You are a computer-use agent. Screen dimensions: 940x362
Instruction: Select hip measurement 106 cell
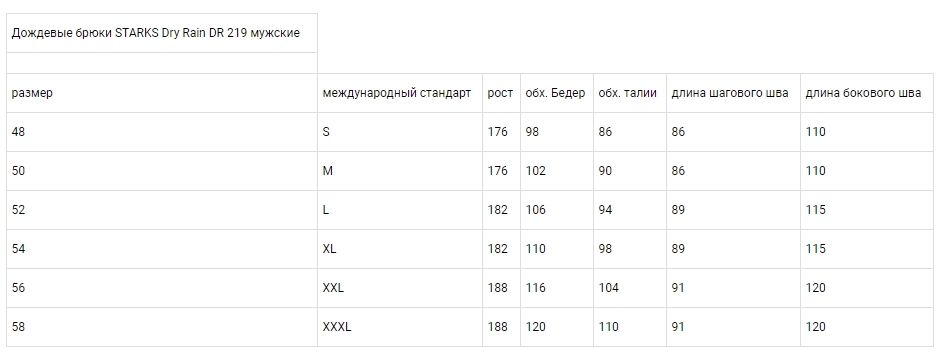coord(557,210)
